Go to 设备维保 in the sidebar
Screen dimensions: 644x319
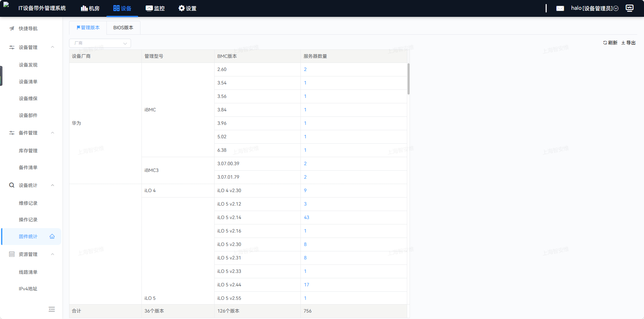(x=28, y=99)
